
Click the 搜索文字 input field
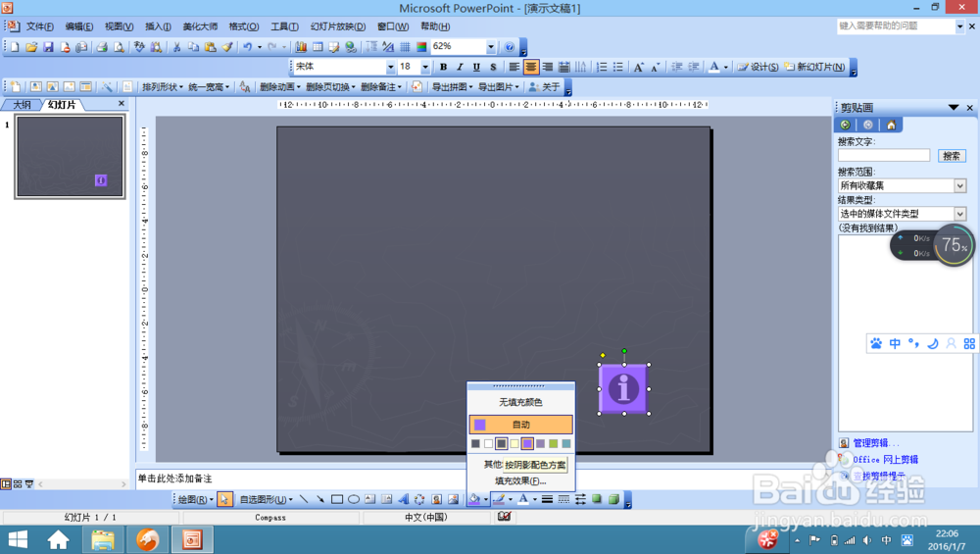884,156
